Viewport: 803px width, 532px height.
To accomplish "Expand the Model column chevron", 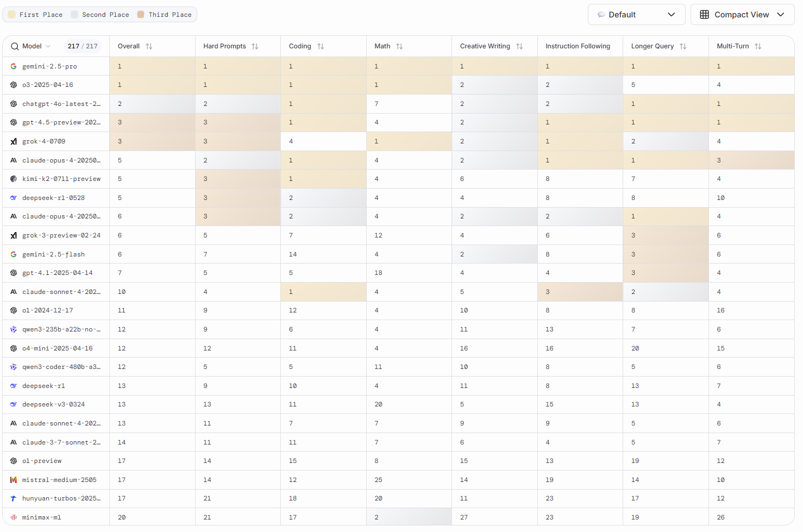I will [48, 47].
